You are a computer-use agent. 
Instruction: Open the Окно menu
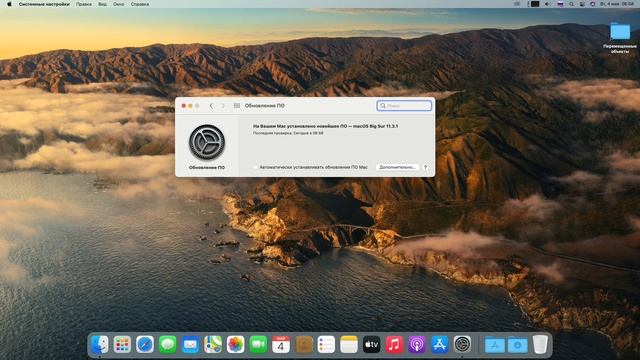pyautogui.click(x=119, y=4)
